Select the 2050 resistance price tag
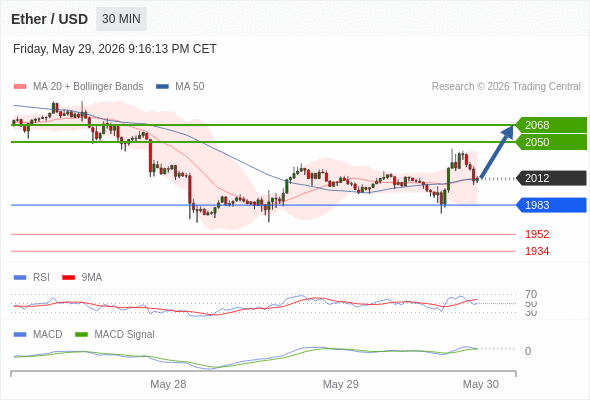Image resolution: width=590 pixels, height=400 pixels. pyautogui.click(x=551, y=142)
